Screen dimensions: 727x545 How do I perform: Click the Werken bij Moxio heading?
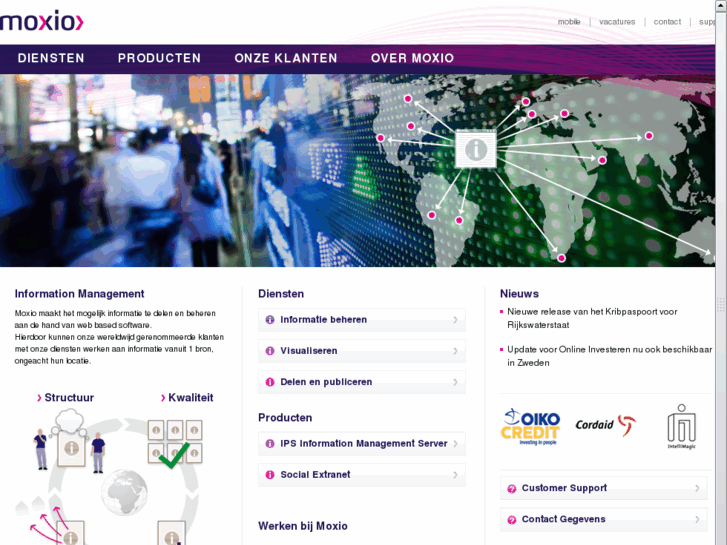(303, 526)
